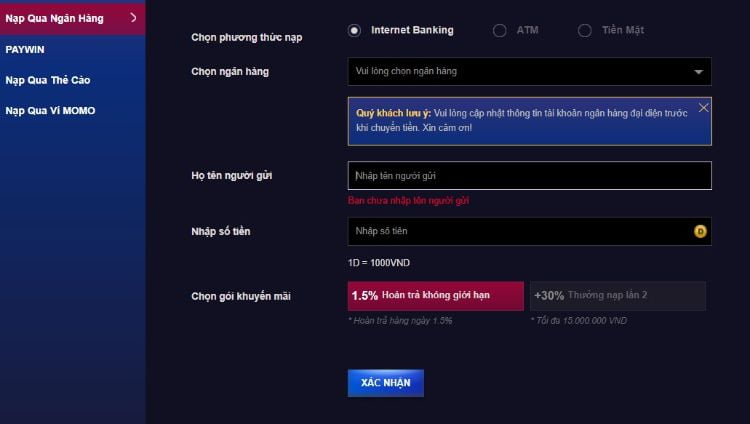This screenshot has width=750, height=424.
Task: Expand bank list using the dropdown arrow
Action: pyautogui.click(x=698, y=72)
